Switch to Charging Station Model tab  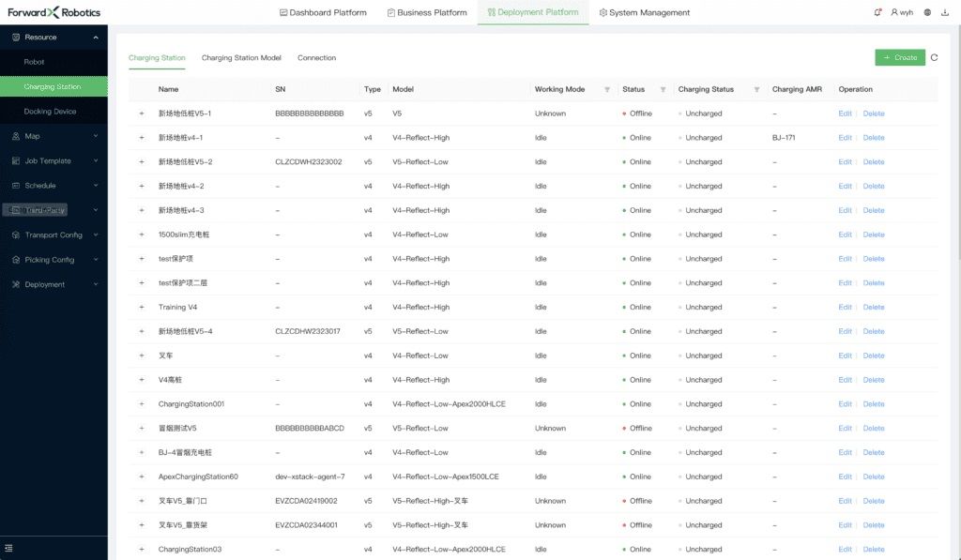tap(241, 58)
